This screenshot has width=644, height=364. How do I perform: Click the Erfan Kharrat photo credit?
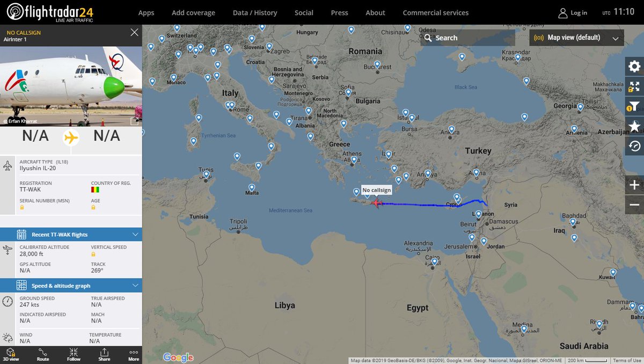click(x=19, y=121)
